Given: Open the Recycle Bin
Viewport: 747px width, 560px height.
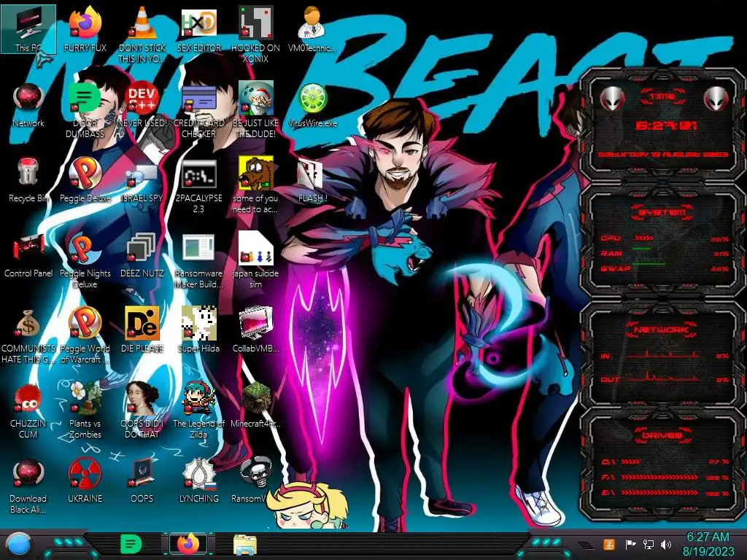Looking at the screenshot, I should (28, 180).
